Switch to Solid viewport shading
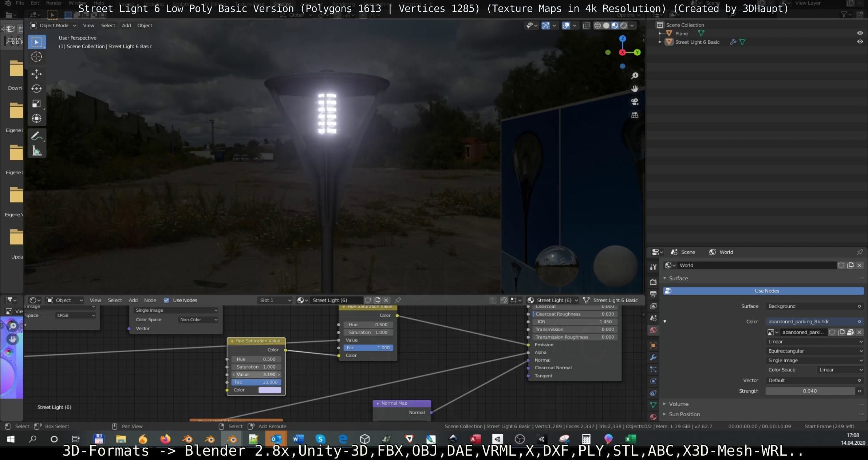Screen dimensions: 868x460 606,25
